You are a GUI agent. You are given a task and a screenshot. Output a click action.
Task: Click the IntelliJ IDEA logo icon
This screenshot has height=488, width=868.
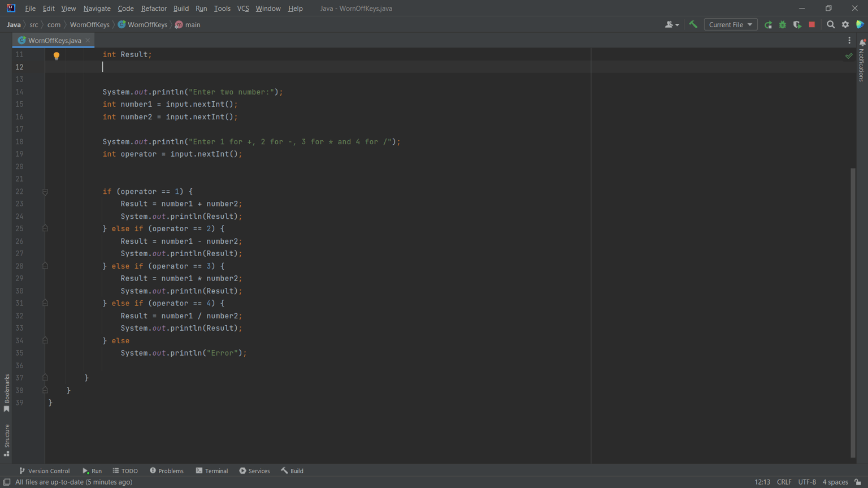pyautogui.click(x=11, y=8)
